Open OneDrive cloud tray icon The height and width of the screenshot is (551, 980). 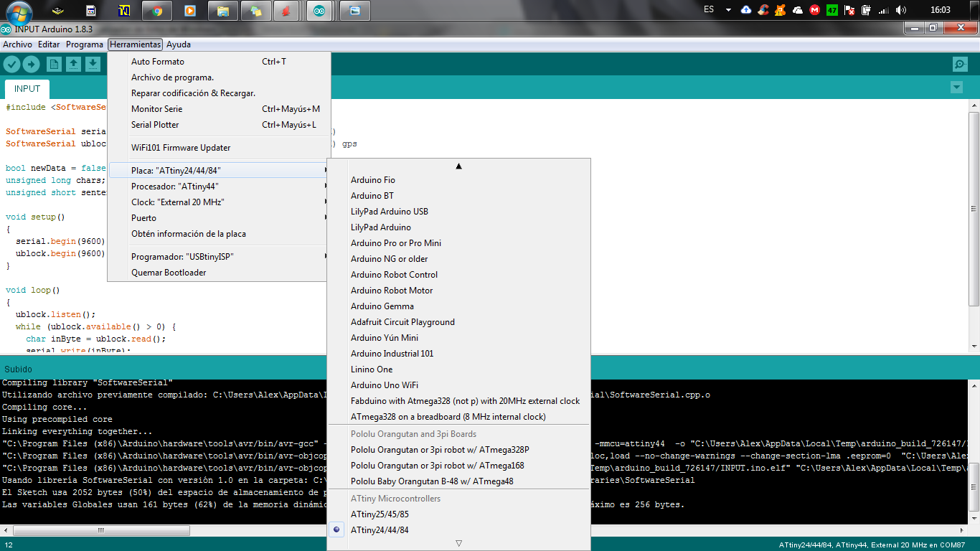[x=798, y=10]
